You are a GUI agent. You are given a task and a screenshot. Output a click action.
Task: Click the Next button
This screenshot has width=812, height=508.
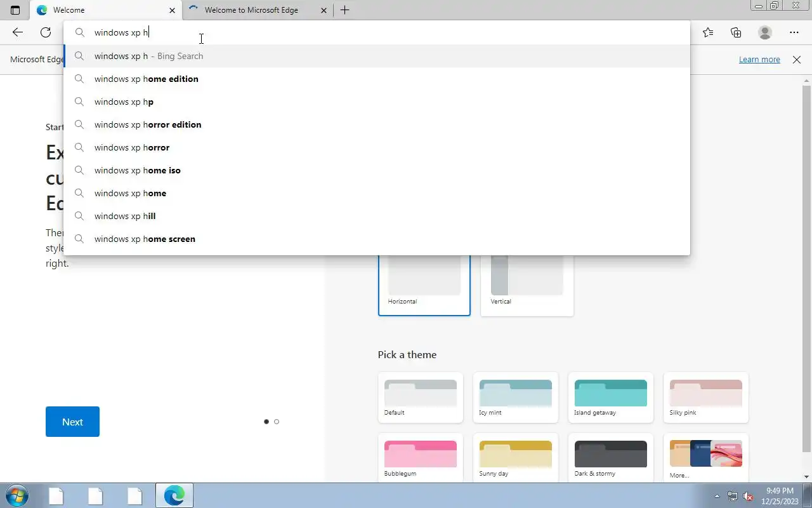[72, 422]
